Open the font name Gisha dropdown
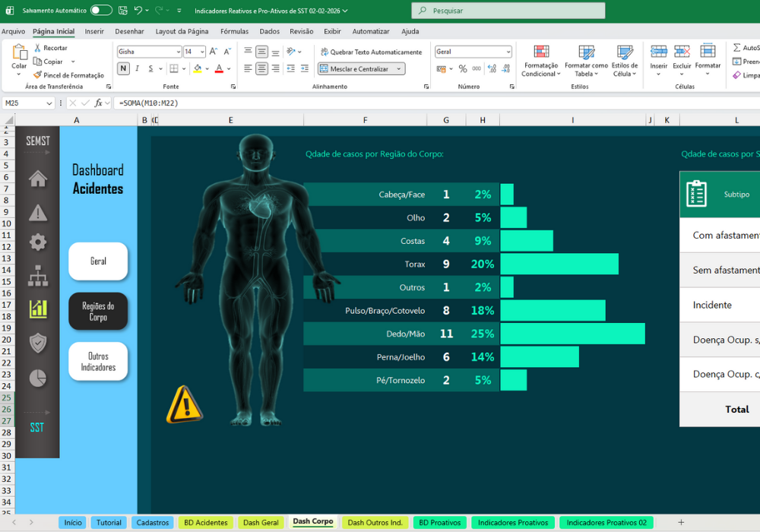This screenshot has height=532, width=760. click(179, 52)
